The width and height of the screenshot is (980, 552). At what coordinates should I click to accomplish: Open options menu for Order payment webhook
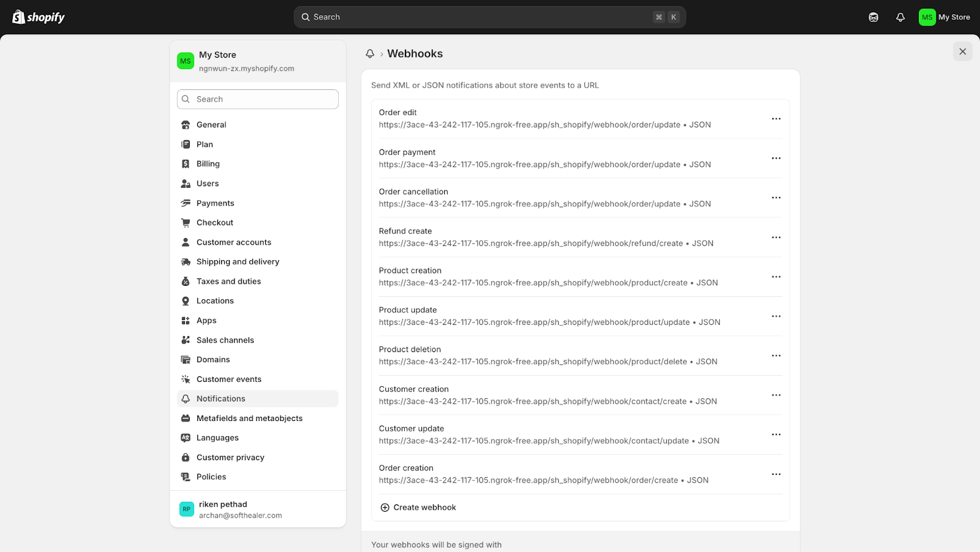coord(776,159)
